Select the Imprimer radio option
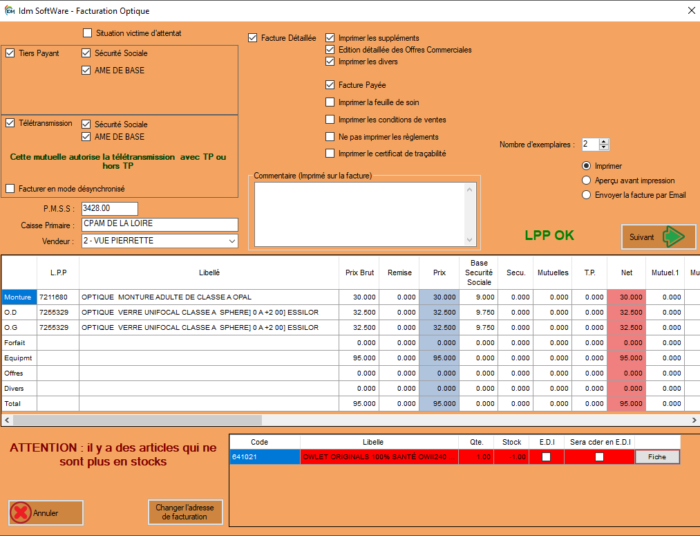700x536 pixels. coord(587,166)
